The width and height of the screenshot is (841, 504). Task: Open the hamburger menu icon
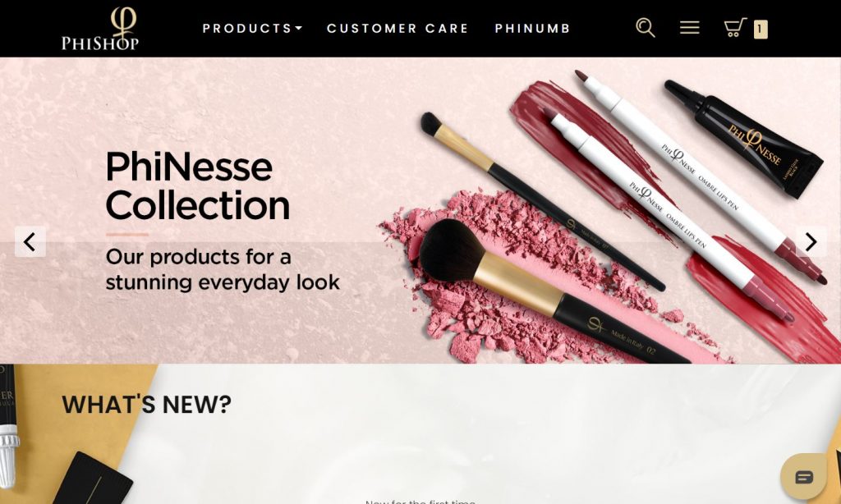click(x=690, y=28)
